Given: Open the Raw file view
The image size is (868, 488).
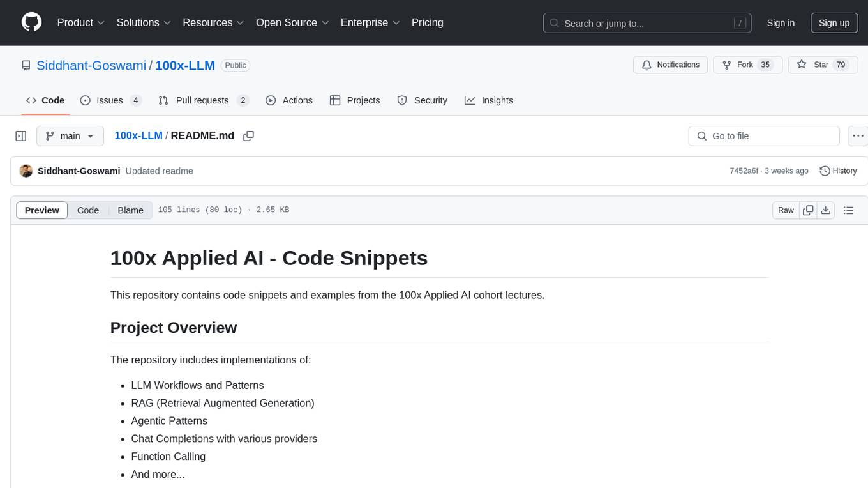Looking at the screenshot, I should point(786,210).
